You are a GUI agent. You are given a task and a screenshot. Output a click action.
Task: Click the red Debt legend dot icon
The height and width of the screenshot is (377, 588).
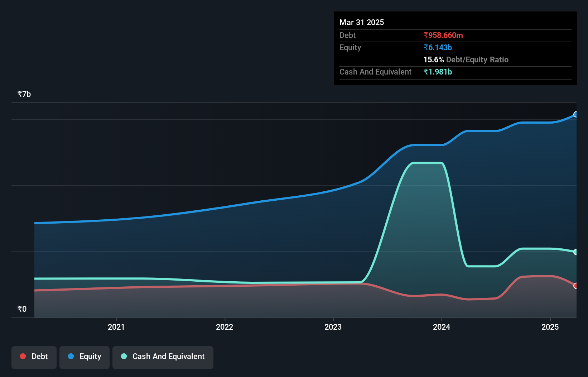[x=23, y=356]
